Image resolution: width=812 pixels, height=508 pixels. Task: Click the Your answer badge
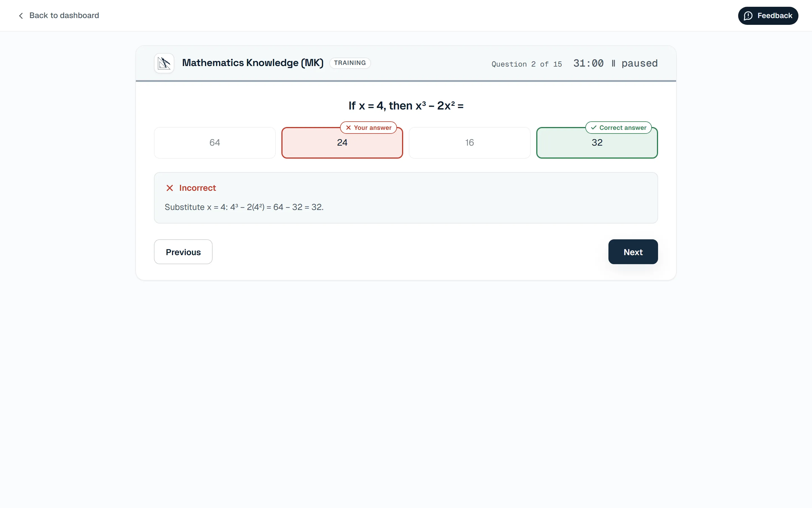[369, 128]
